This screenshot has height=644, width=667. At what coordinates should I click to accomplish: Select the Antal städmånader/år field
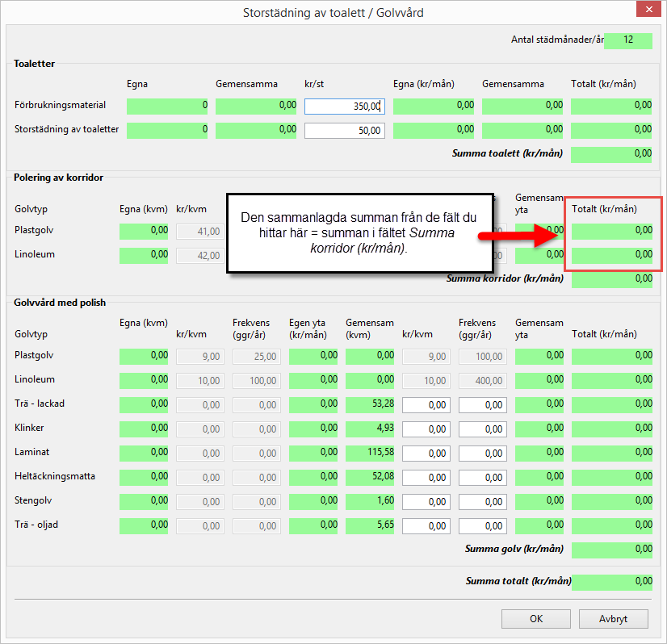(x=627, y=40)
